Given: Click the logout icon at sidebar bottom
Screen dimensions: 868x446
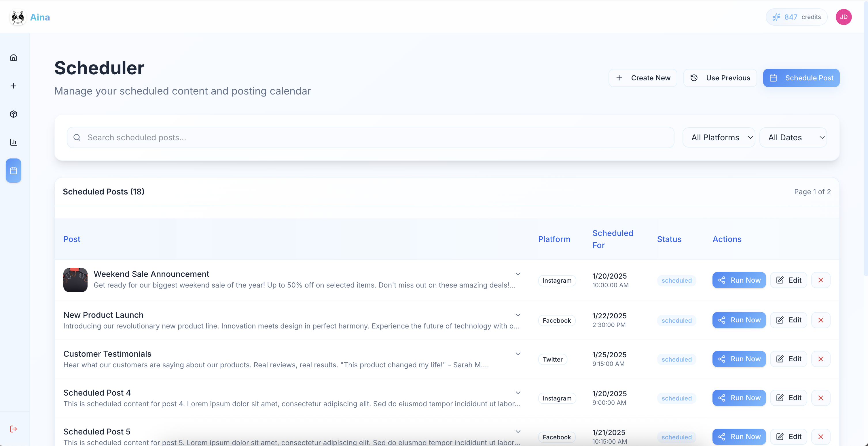Looking at the screenshot, I should [x=14, y=429].
